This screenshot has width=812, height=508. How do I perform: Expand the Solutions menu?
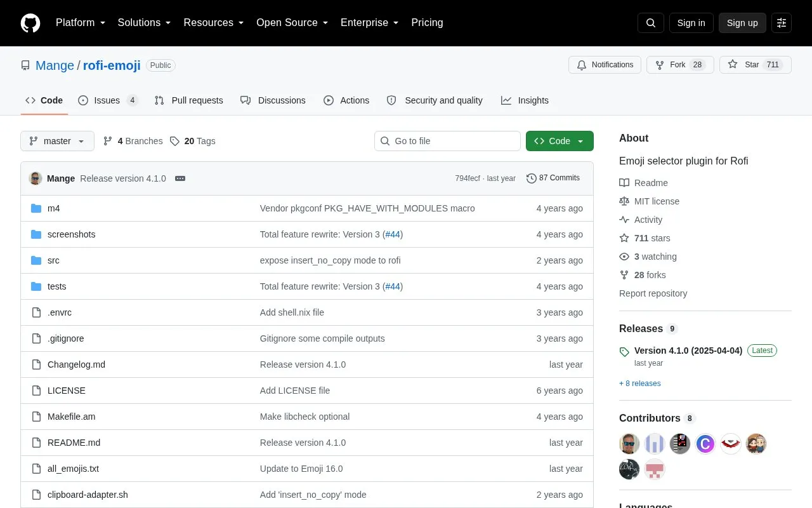pos(145,23)
